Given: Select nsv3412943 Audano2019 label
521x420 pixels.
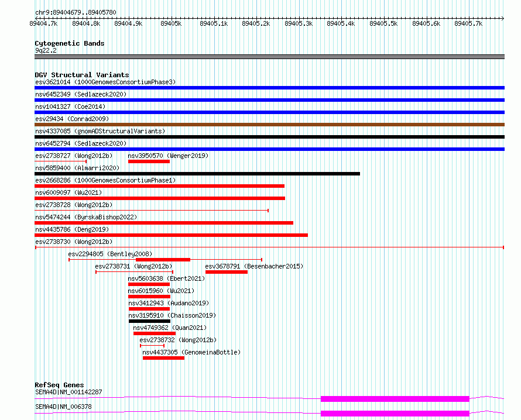Looking at the screenshot, I should pos(169,303).
